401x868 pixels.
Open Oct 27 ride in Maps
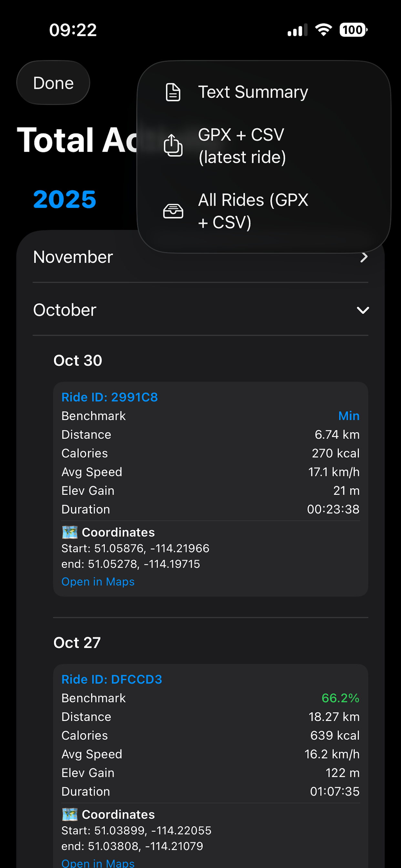[x=98, y=863]
